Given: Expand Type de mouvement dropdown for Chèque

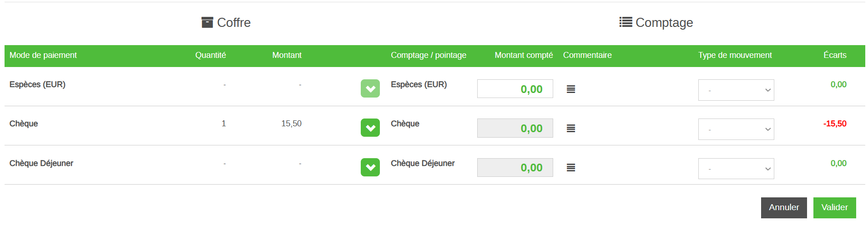Looking at the screenshot, I should point(736,129).
